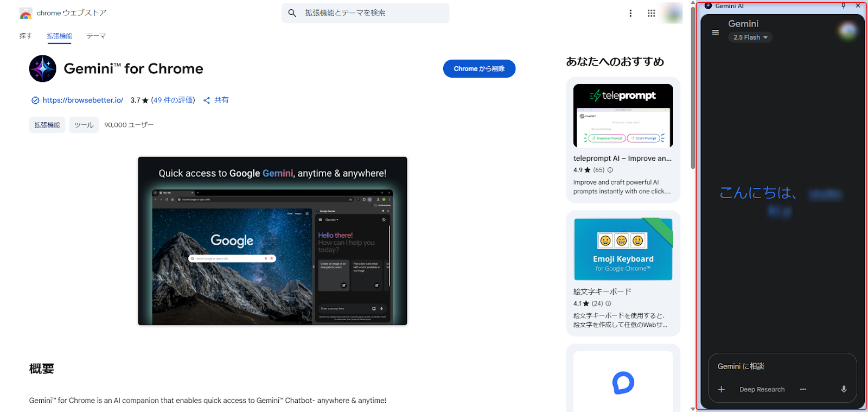Focus the 拡張機能とテーマを検索 search field
Viewport: 868px width, 412px height.
pyautogui.click(x=366, y=13)
